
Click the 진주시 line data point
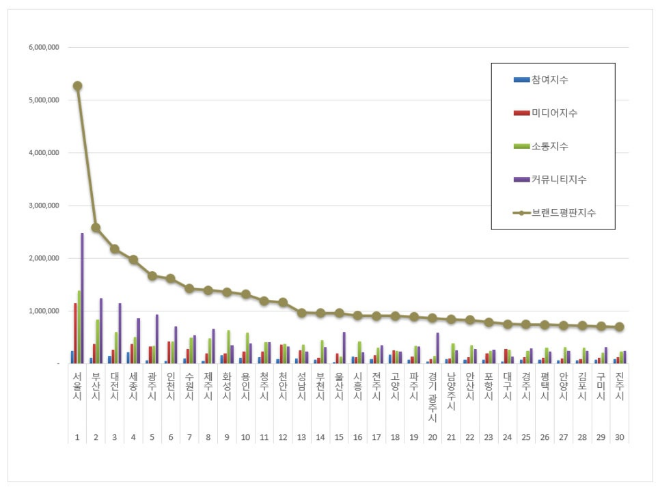point(620,327)
